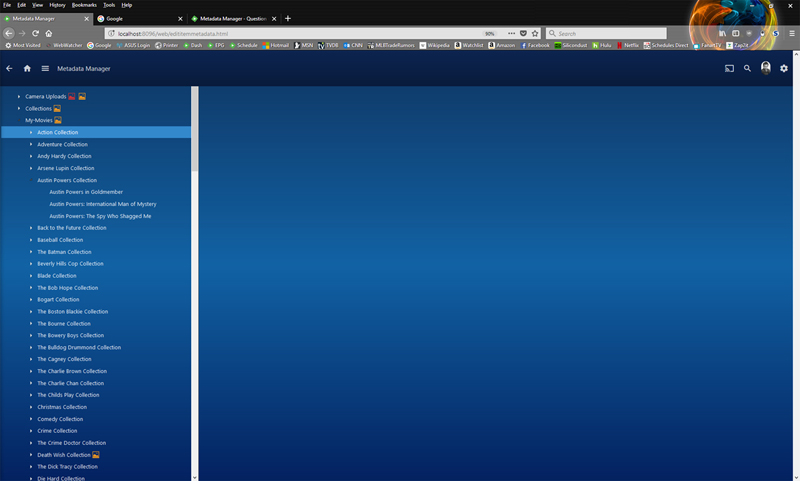Click the browser home button
Viewport: 800px width, 481px height.
pyautogui.click(x=49, y=33)
